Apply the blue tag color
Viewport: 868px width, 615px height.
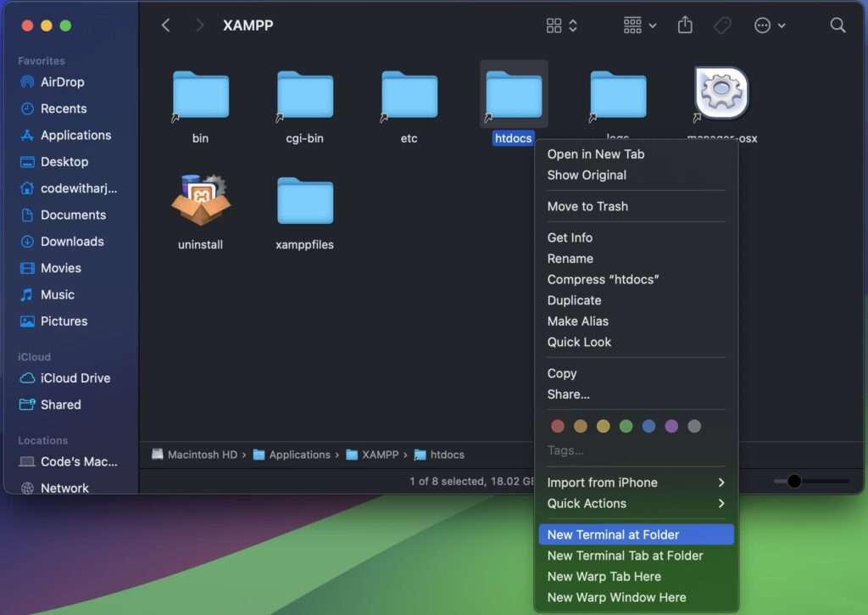pos(648,426)
